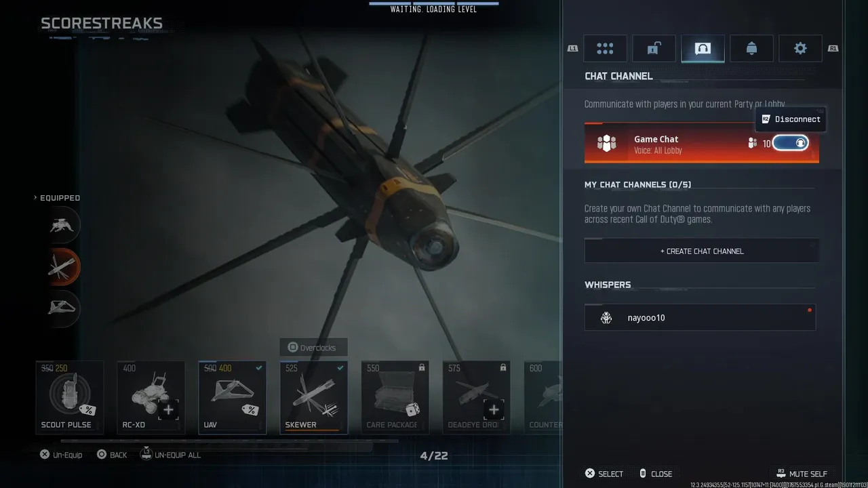Collapse the Equipped section chevron

click(35, 198)
